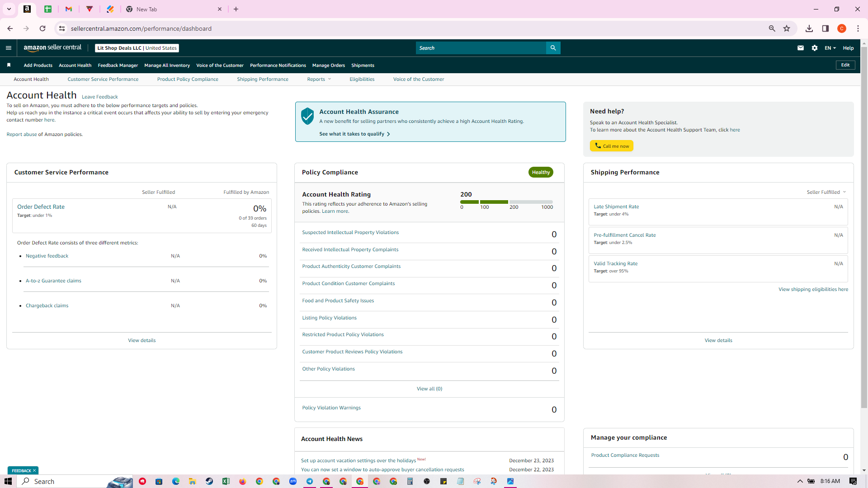The height and width of the screenshot is (488, 868).
Task: Select Performance Notifications in navigation
Action: pos(278,65)
